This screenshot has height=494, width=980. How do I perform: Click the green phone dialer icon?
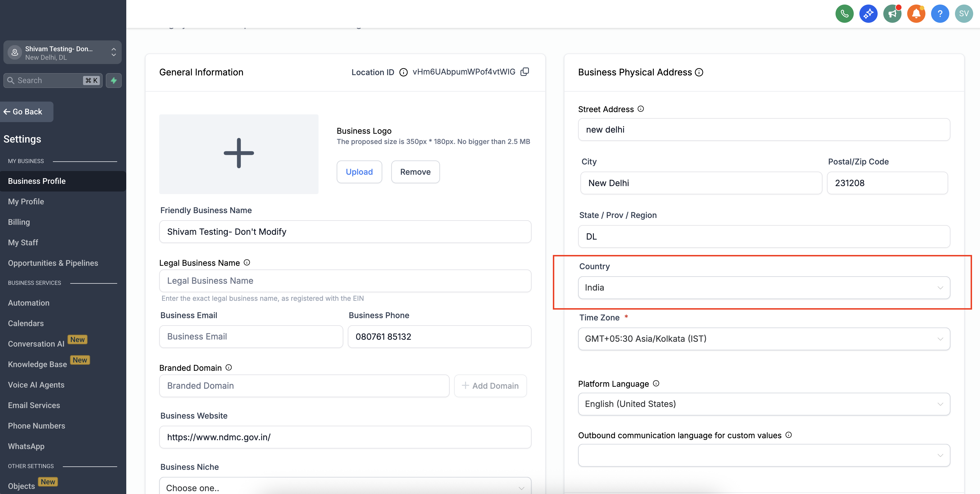click(x=844, y=14)
